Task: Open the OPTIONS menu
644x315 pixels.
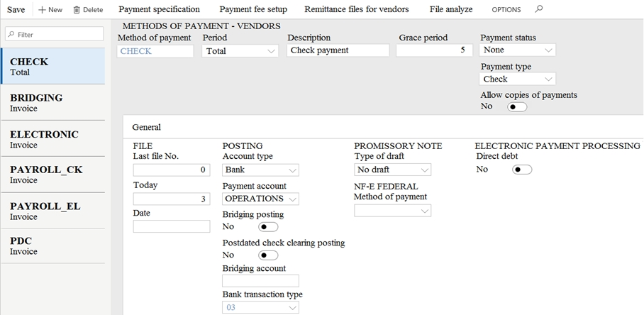Action: pos(506,9)
